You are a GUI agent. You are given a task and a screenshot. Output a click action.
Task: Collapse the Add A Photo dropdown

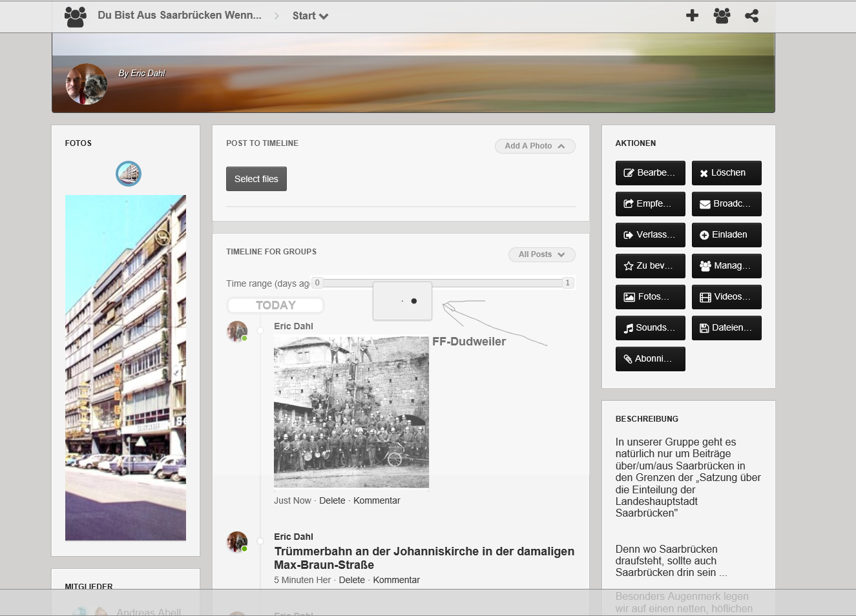tap(535, 146)
